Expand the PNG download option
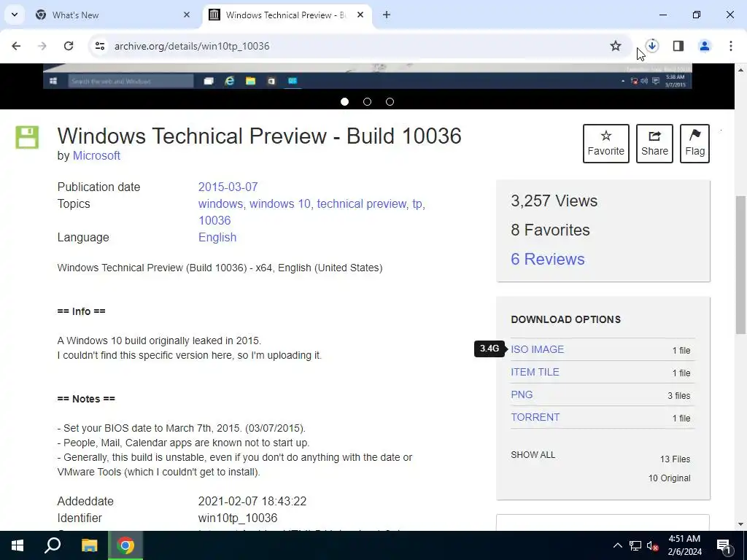The width and height of the screenshot is (747, 560). (x=522, y=394)
